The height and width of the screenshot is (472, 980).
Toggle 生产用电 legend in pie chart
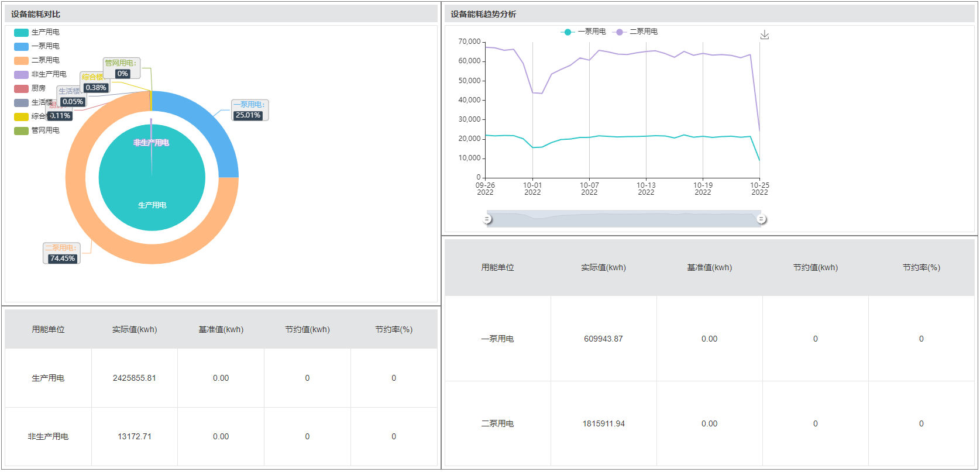pyautogui.click(x=37, y=32)
